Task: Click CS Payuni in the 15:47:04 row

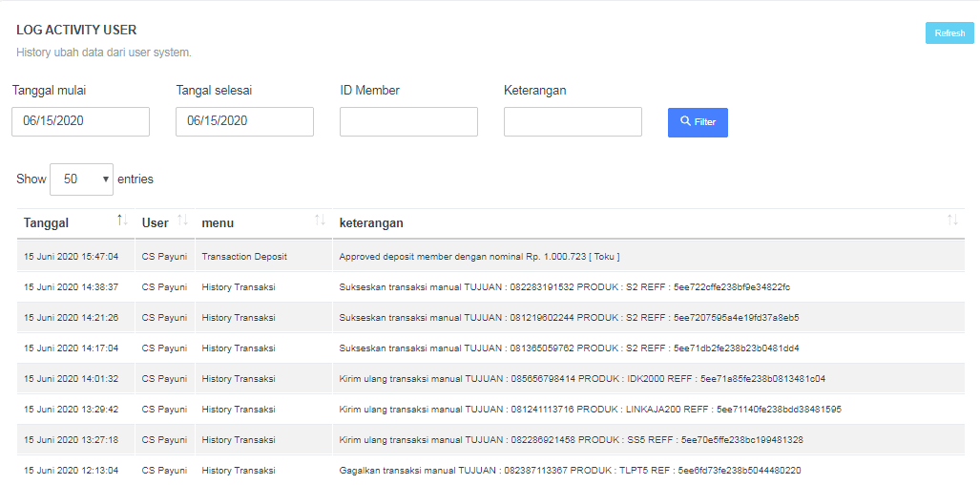Action: coord(164,256)
